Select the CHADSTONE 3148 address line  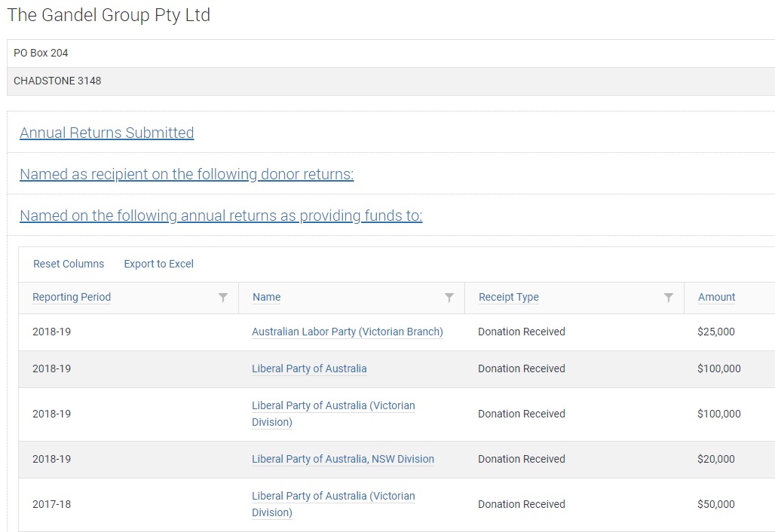click(57, 81)
